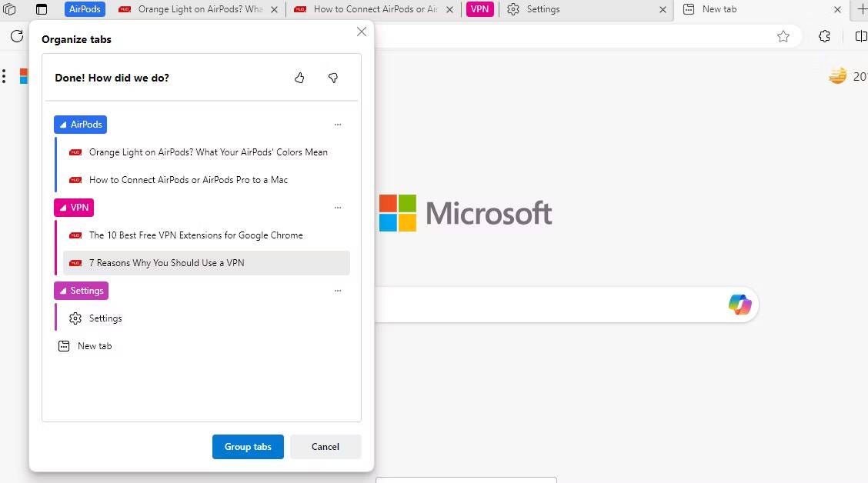Screen dimensions: 868x483
Task: Select the VPN group label in the tab strip
Action: [479, 9]
